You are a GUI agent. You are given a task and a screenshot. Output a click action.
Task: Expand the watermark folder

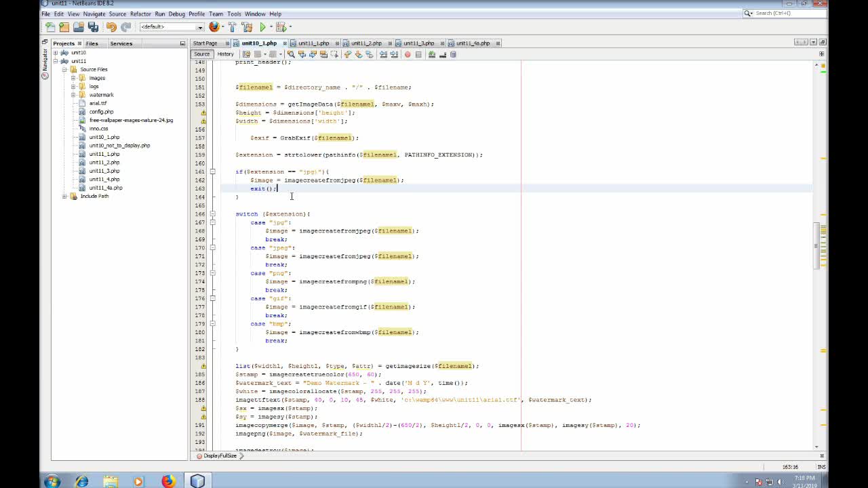[73, 95]
